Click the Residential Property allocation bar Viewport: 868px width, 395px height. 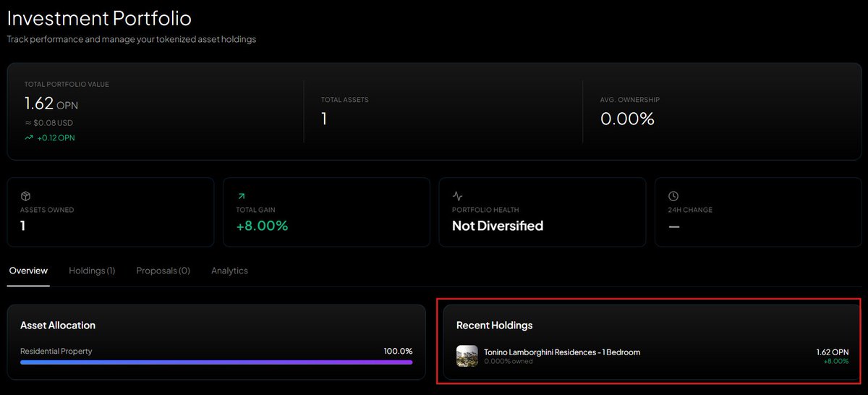216,362
